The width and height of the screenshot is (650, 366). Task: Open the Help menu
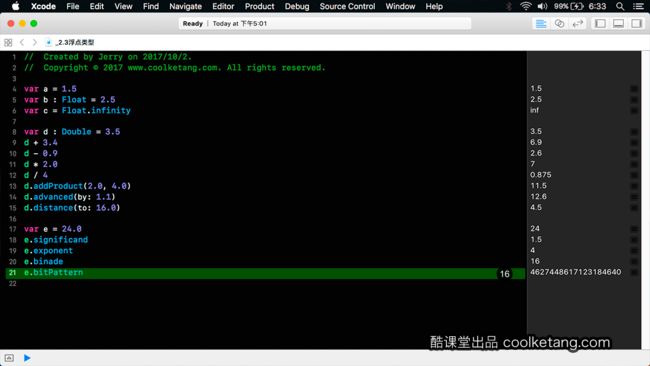434,6
